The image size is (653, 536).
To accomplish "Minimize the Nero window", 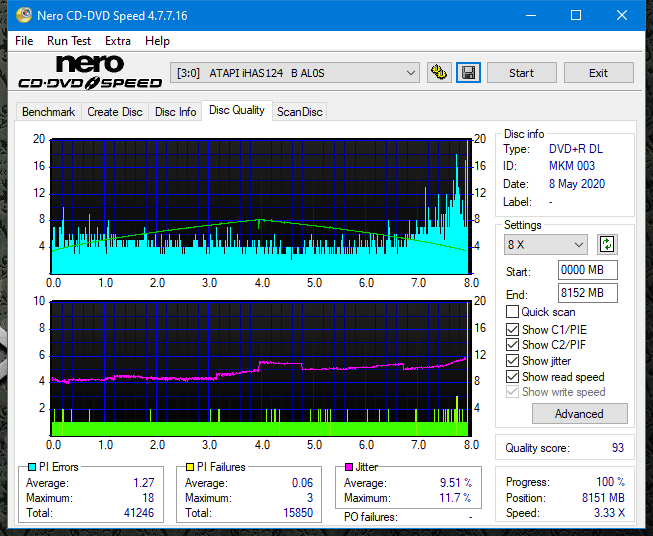I will 531,15.
